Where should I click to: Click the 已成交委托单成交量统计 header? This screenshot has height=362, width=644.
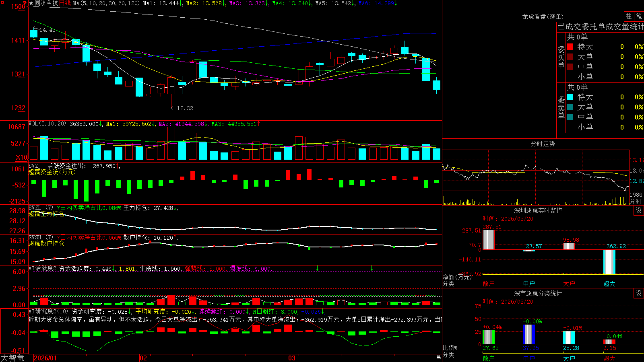[x=601, y=27]
